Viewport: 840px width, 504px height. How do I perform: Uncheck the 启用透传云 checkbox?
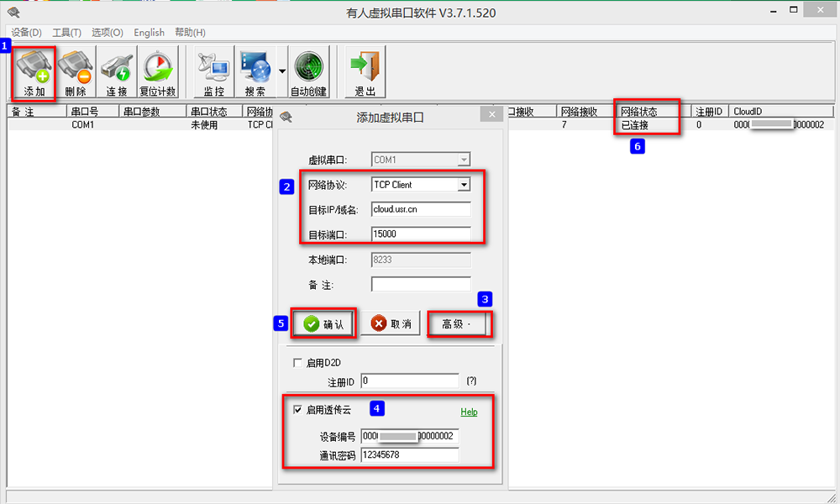pyautogui.click(x=297, y=410)
